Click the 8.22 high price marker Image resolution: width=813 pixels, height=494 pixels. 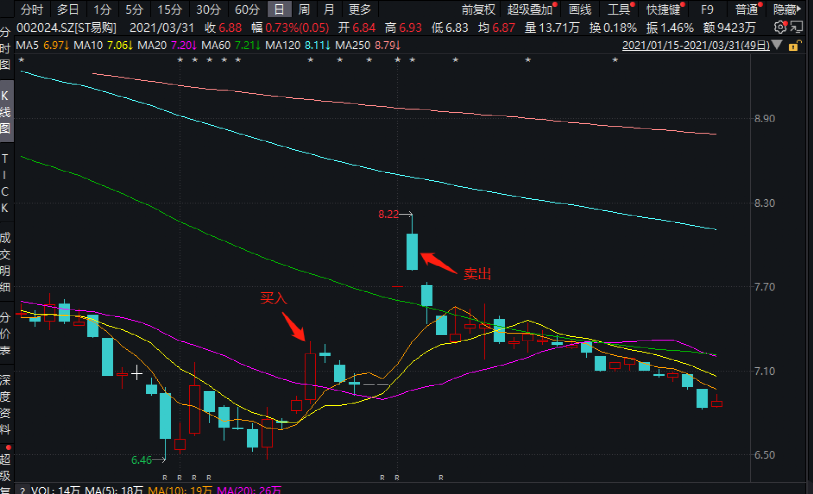pyautogui.click(x=395, y=214)
